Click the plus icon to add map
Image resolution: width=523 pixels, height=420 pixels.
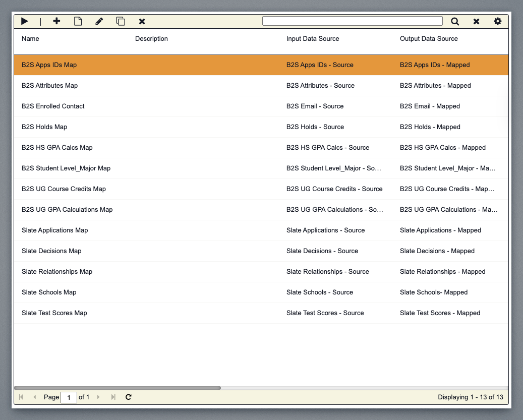pyautogui.click(x=56, y=21)
